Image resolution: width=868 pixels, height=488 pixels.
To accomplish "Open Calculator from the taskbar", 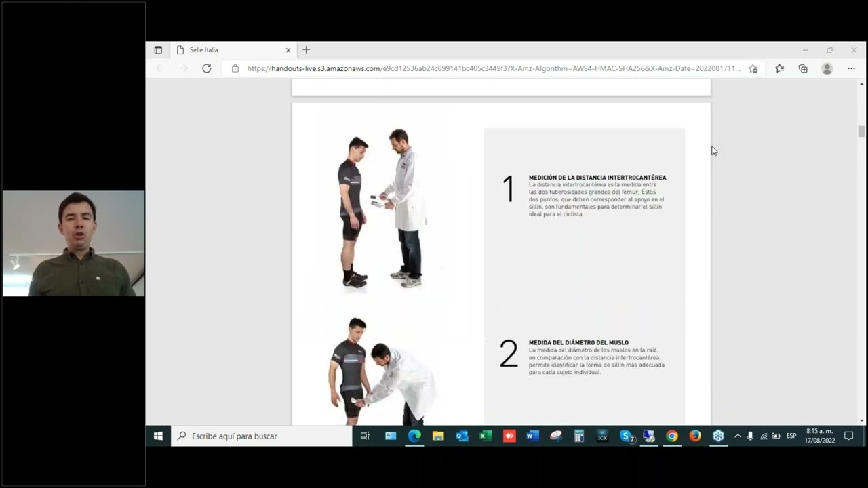I will tap(579, 436).
